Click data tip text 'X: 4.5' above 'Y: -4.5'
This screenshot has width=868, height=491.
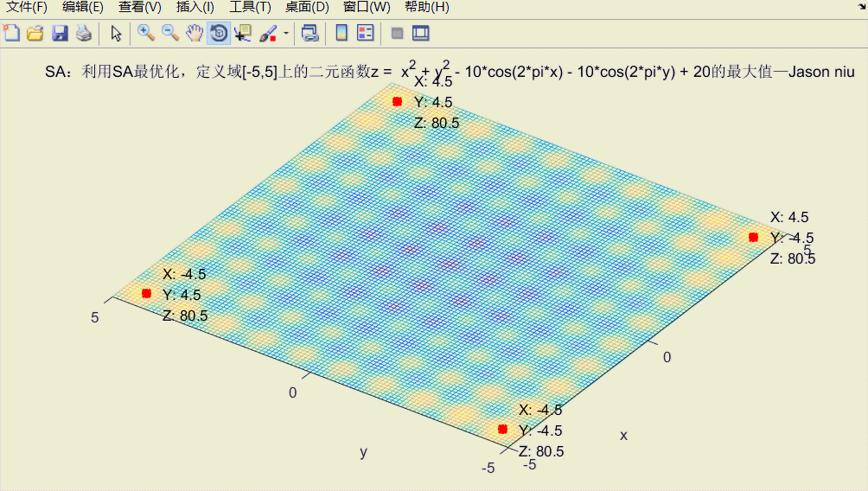point(789,217)
